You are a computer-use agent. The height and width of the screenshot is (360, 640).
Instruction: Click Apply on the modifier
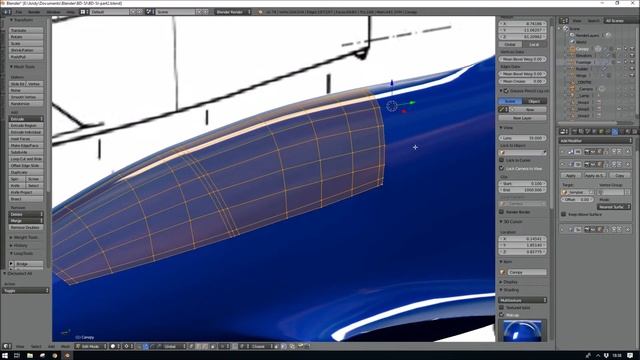pyautogui.click(x=571, y=175)
